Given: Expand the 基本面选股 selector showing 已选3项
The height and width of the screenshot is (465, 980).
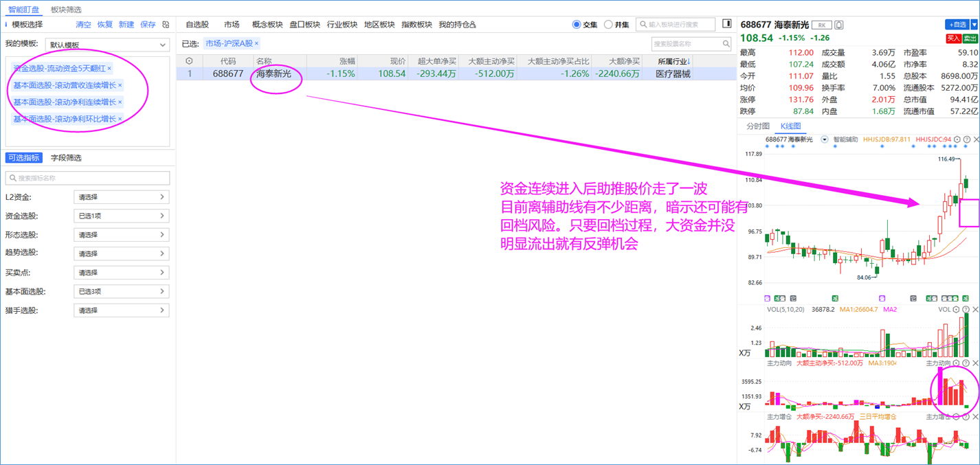Looking at the screenshot, I should (122, 291).
